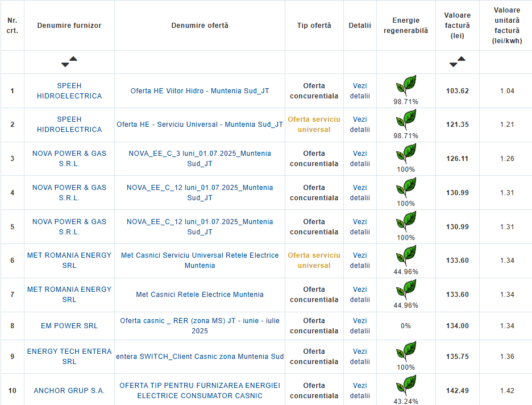Click the Tip ofertă column header
532x405 pixels.
pyautogui.click(x=314, y=26)
